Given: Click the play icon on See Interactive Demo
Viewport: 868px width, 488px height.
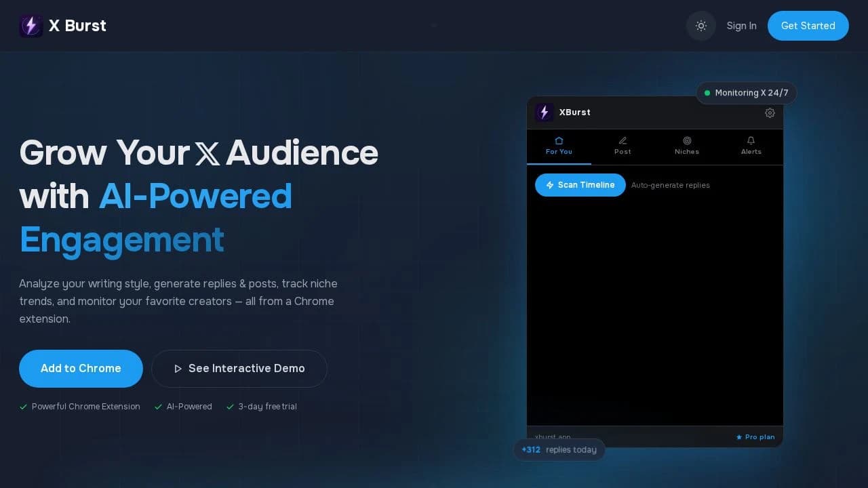Looking at the screenshot, I should [178, 369].
